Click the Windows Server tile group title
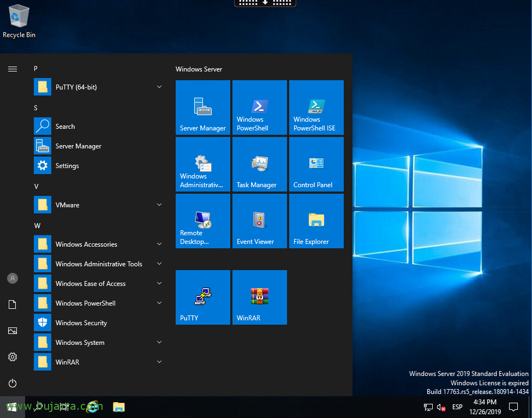 click(x=199, y=69)
